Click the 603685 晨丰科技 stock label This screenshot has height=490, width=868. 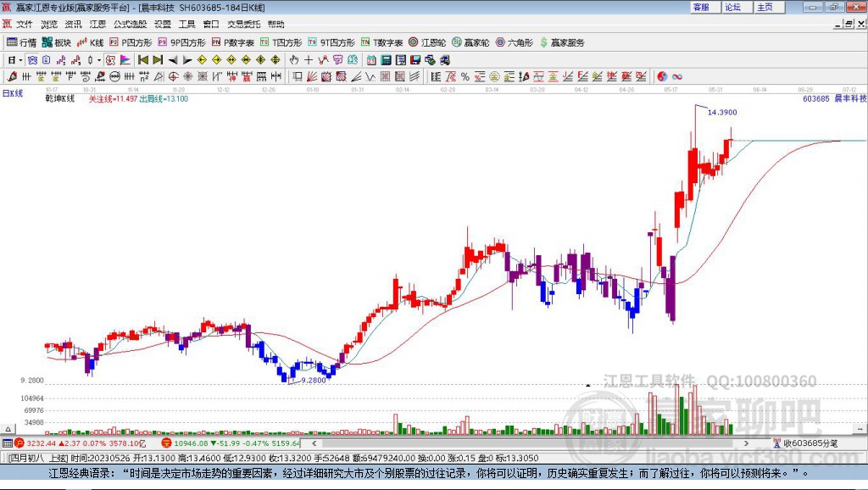click(834, 98)
